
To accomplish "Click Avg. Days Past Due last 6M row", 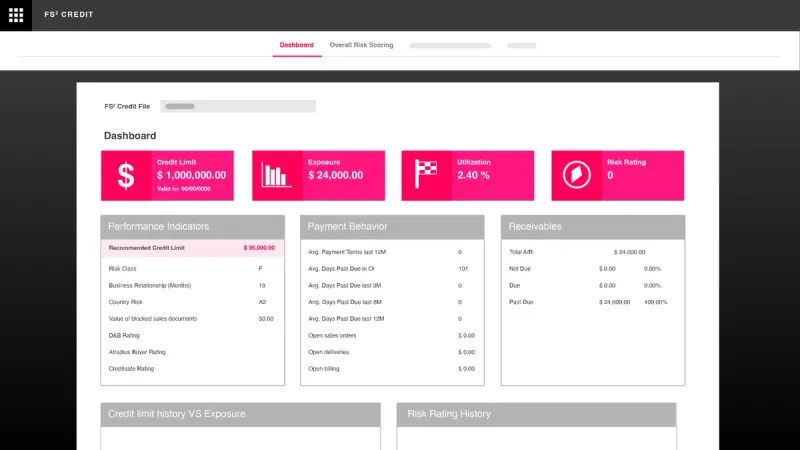I will point(392,302).
